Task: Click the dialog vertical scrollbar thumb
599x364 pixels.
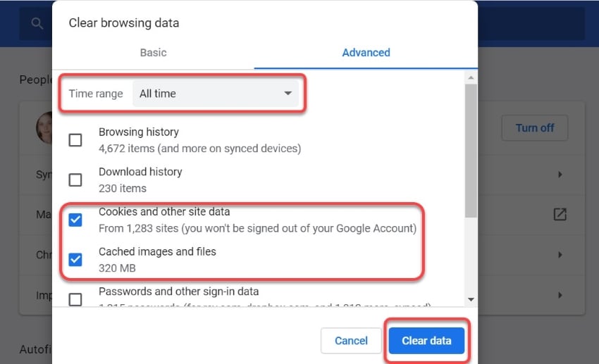Action: 471,151
